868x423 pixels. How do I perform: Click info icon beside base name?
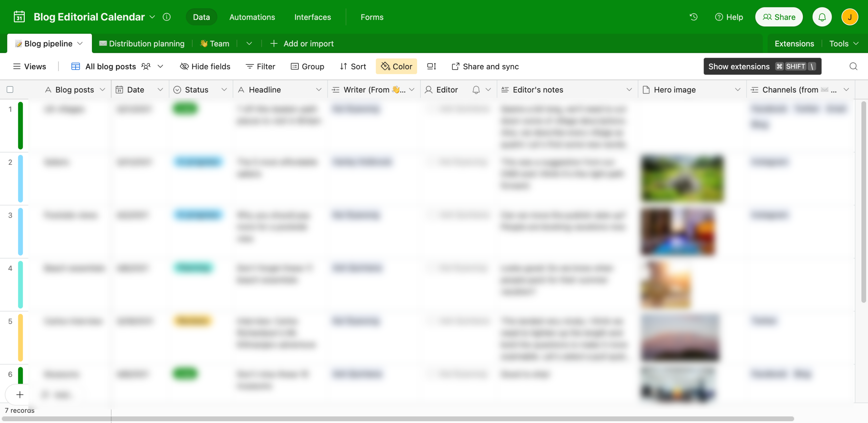tap(166, 17)
